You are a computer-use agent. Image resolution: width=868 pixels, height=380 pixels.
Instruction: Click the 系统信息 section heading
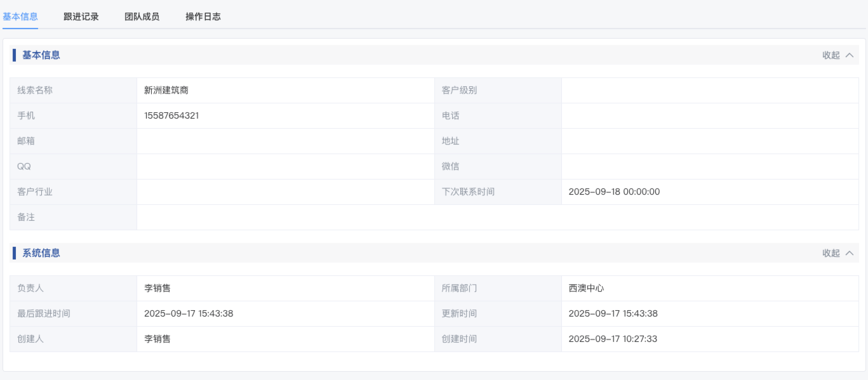click(x=41, y=253)
